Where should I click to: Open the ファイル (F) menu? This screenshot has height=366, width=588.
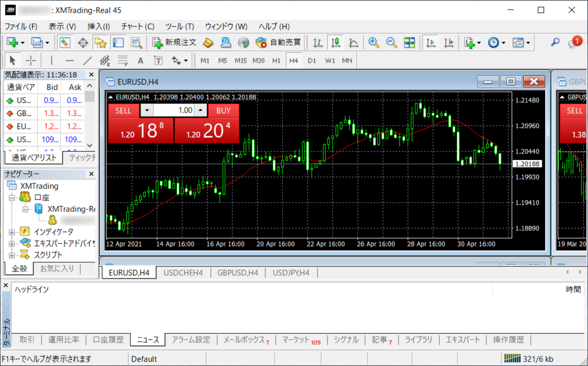click(21, 26)
